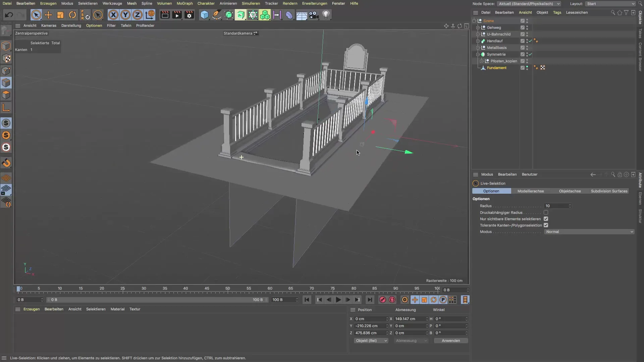Uncheck Tolerante Kanten-/Polygonselektion
Screen dimensions: 644x362
(546, 225)
